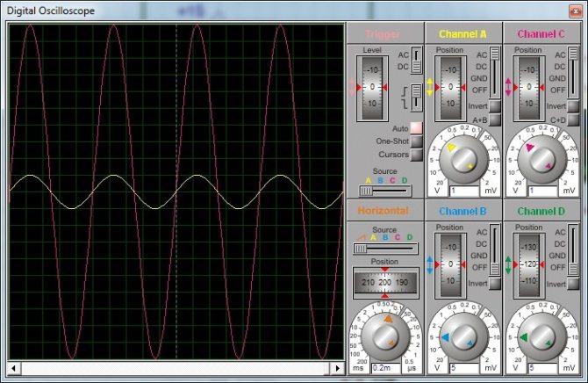
Task: Toggle Channel C Invert button
Action: pyautogui.click(x=573, y=106)
